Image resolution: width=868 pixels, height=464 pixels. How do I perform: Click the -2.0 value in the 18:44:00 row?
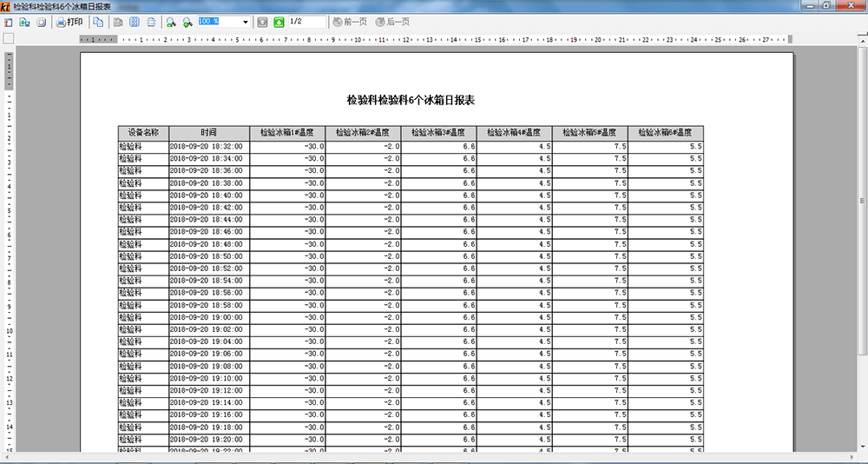[x=392, y=220]
